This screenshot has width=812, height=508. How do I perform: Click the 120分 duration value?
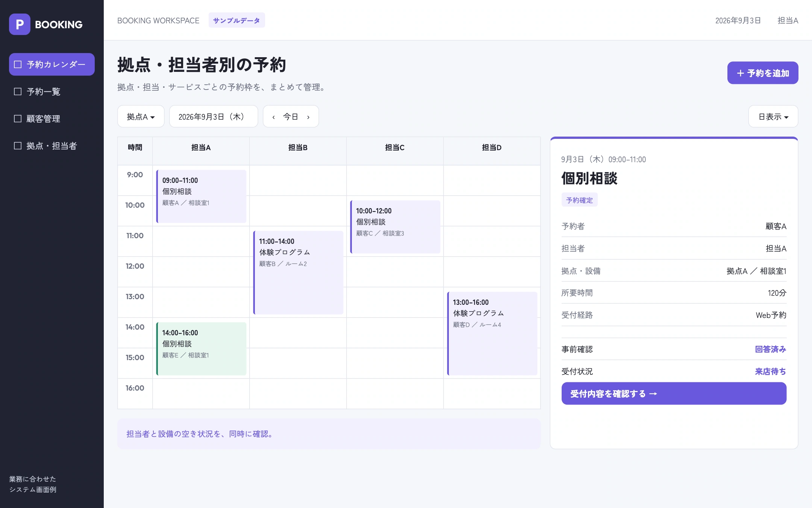pyautogui.click(x=777, y=293)
